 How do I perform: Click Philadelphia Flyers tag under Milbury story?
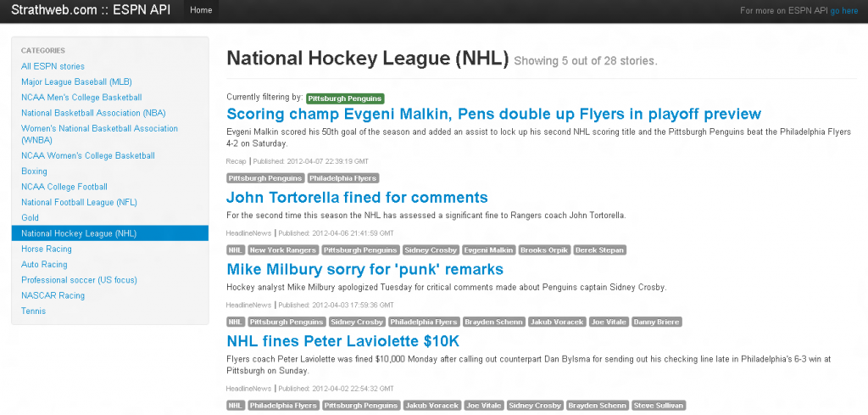point(424,322)
